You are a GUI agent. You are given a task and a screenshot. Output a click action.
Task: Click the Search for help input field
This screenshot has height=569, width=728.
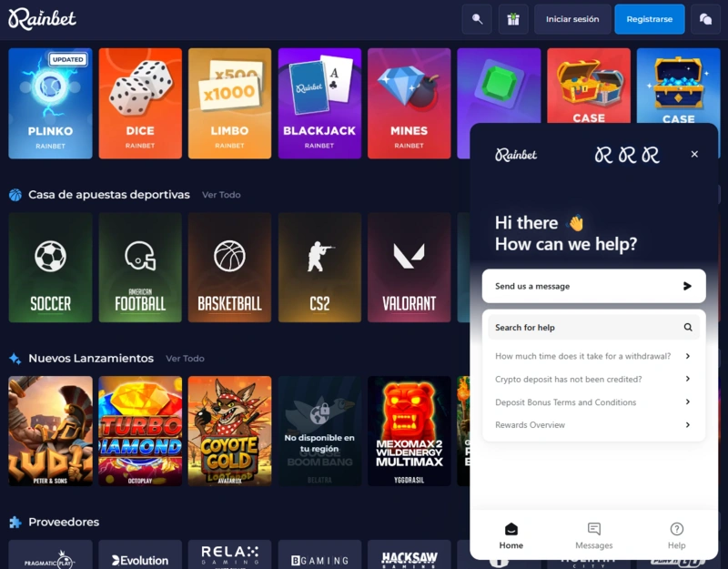(x=582, y=328)
